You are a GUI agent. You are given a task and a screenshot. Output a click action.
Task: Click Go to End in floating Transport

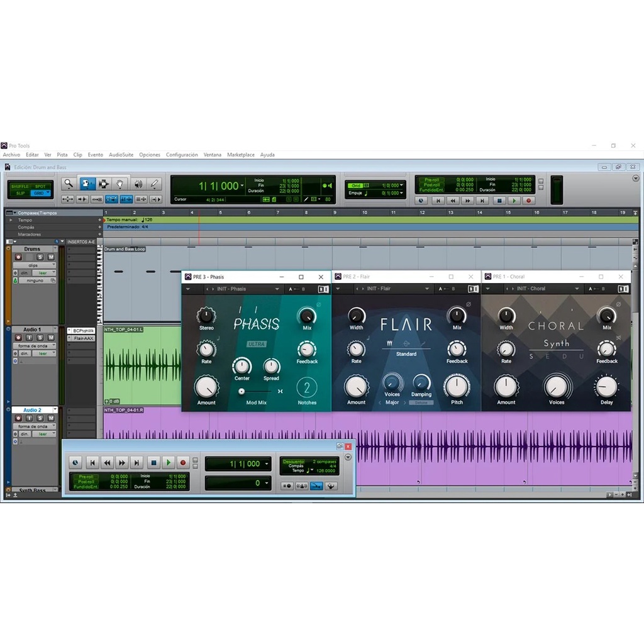point(136,463)
